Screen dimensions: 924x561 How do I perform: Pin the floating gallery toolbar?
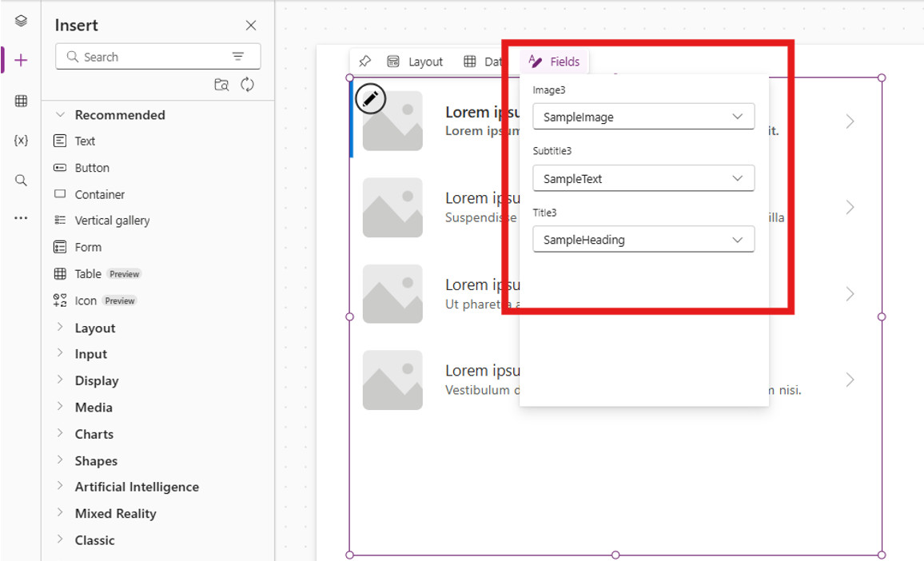point(365,61)
